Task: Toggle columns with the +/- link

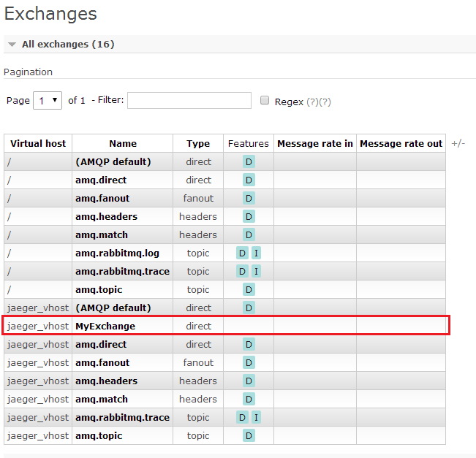Action: (x=458, y=143)
